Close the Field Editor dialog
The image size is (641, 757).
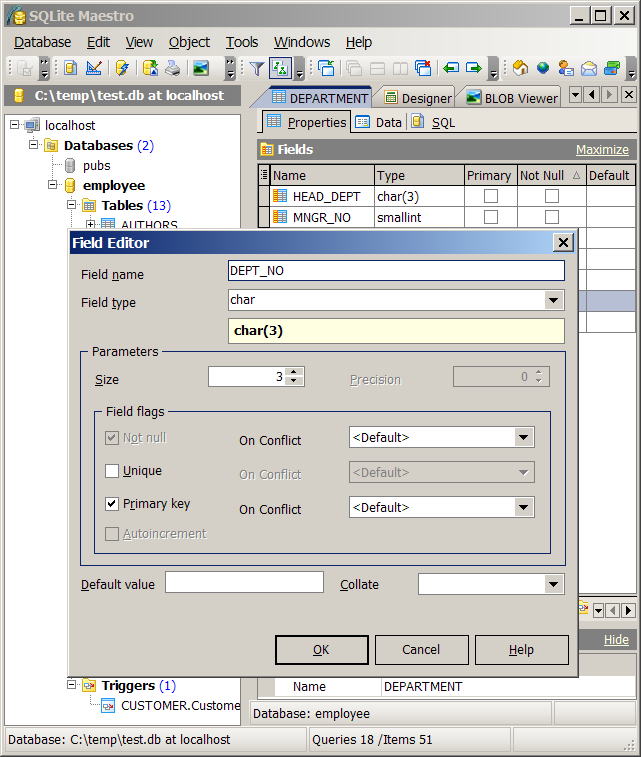(563, 242)
